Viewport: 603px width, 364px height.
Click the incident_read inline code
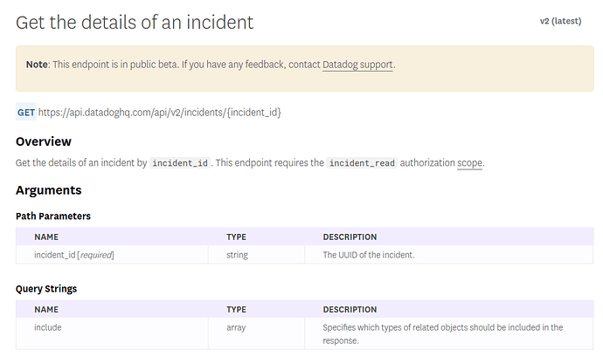tap(362, 163)
